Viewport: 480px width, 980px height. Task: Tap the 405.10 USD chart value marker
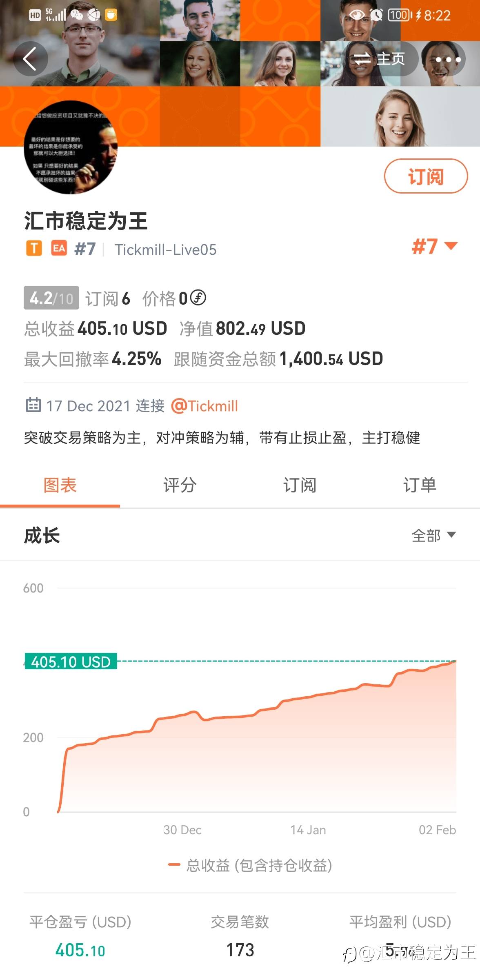point(71,661)
